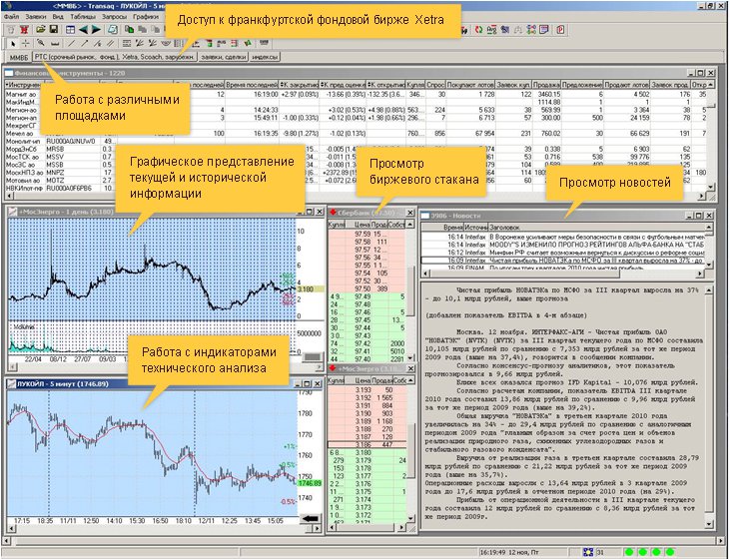Viewport: 730px width, 560px height.
Task: Select the magnifier zoom tool
Action: click(x=41, y=44)
